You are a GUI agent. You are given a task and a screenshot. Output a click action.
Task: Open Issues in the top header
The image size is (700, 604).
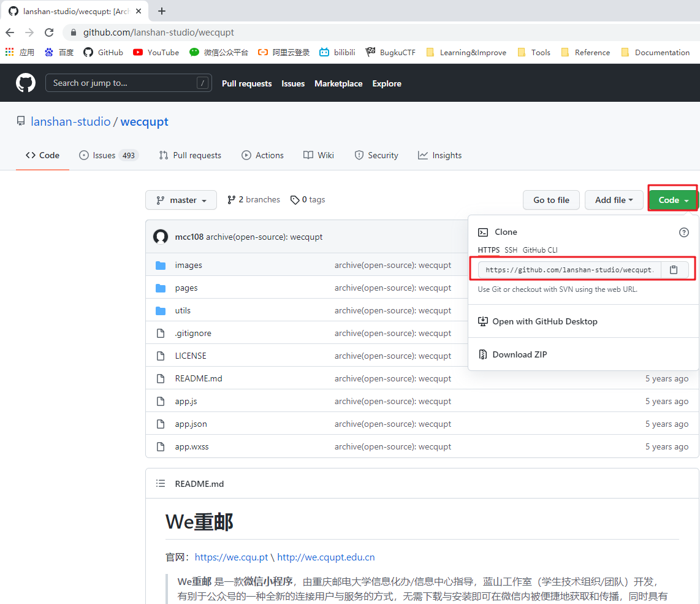coord(293,83)
